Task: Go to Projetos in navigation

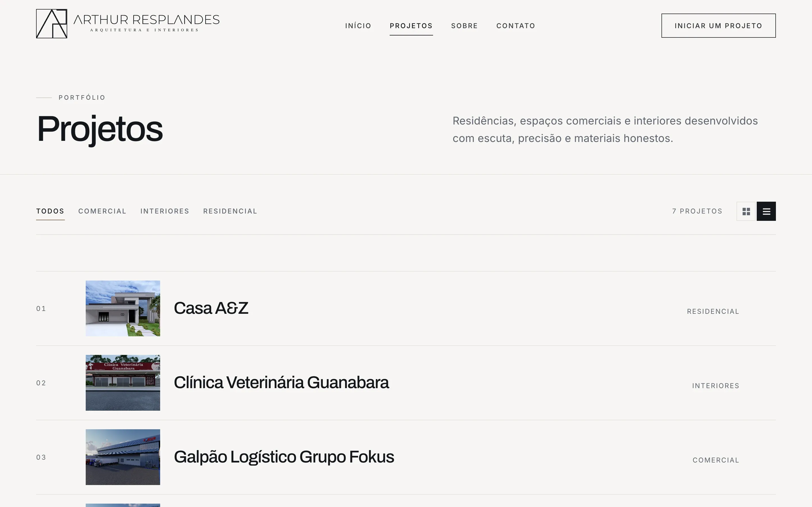Action: [411, 26]
